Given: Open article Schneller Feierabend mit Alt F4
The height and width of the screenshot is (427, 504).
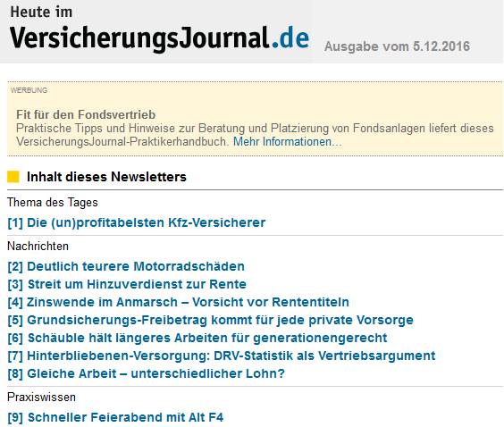Looking at the screenshot, I should point(115,417).
